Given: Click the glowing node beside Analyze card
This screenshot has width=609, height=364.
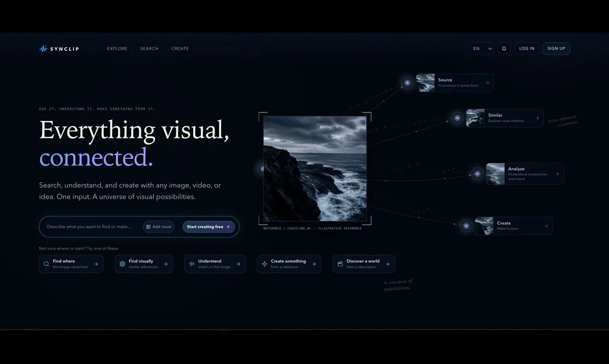Looking at the screenshot, I should (477, 174).
